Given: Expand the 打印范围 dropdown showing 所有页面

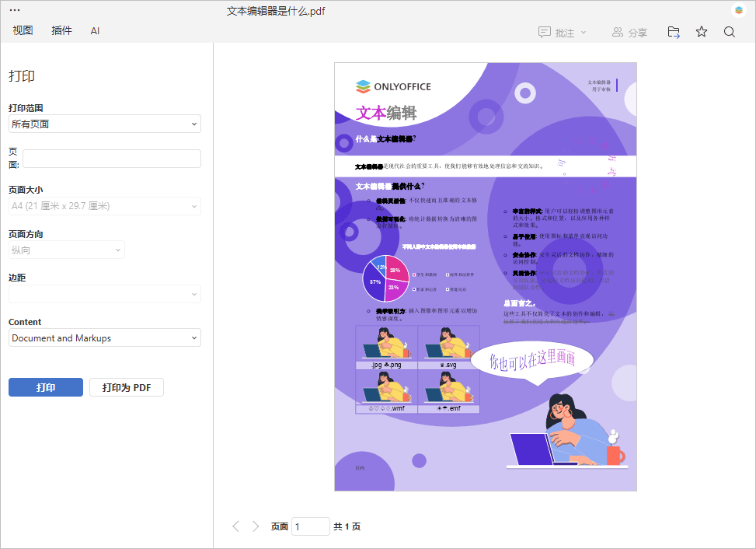Looking at the screenshot, I should point(104,124).
